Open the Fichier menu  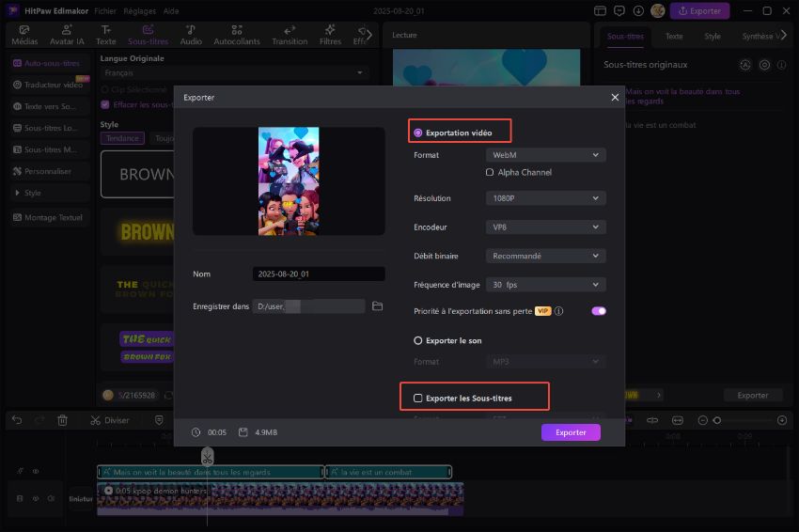(105, 10)
